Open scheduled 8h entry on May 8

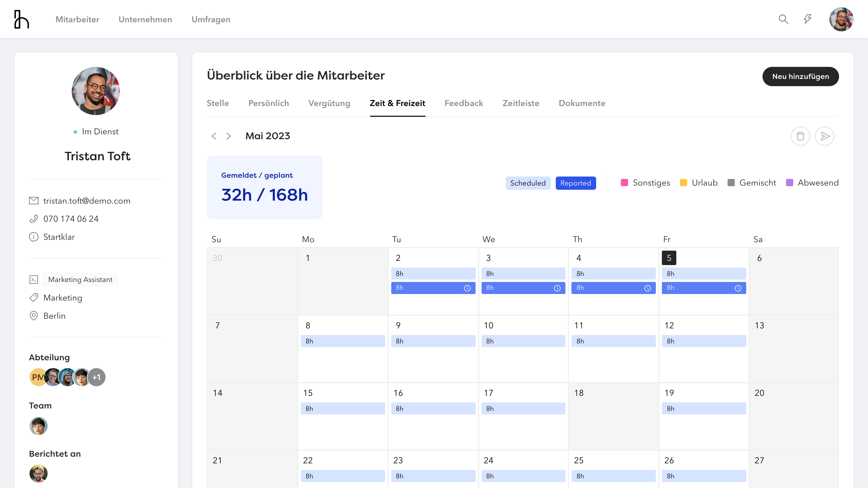tap(343, 341)
